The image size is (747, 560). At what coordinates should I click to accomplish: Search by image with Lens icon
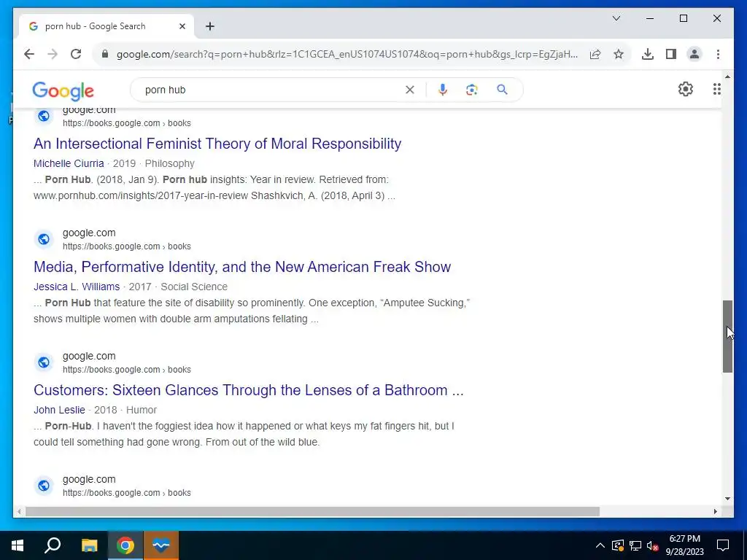(472, 90)
